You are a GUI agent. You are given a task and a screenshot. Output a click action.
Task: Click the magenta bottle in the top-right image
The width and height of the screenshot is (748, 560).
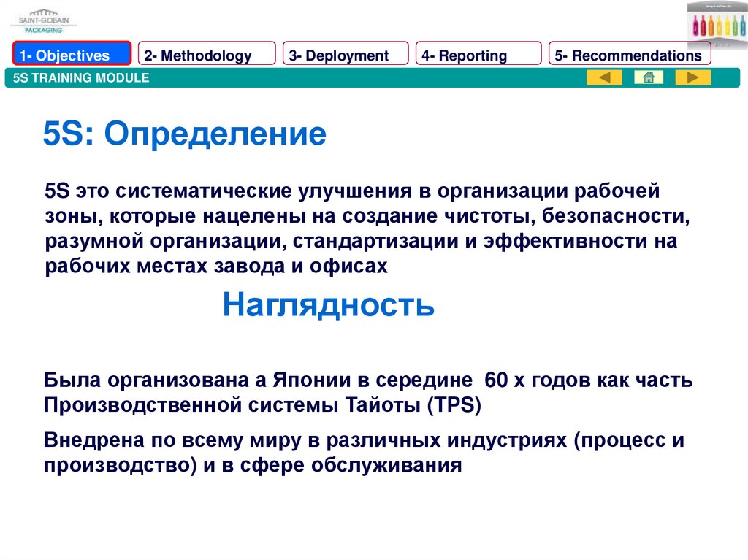point(695,26)
